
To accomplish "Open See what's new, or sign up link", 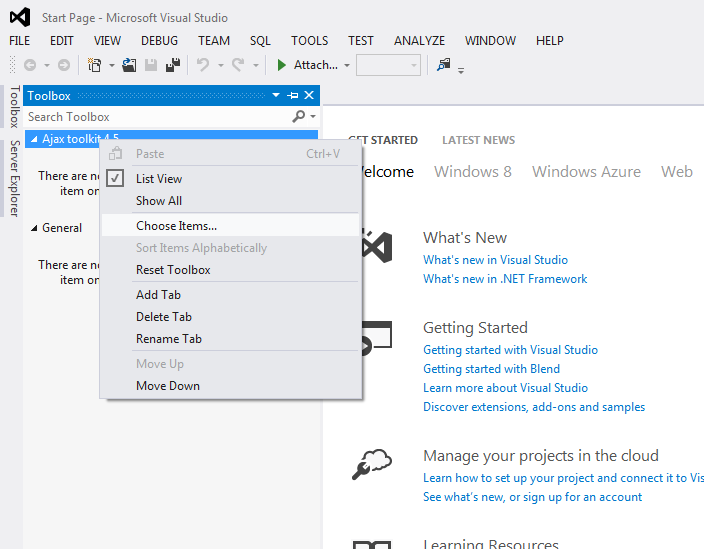I will click(x=532, y=497).
